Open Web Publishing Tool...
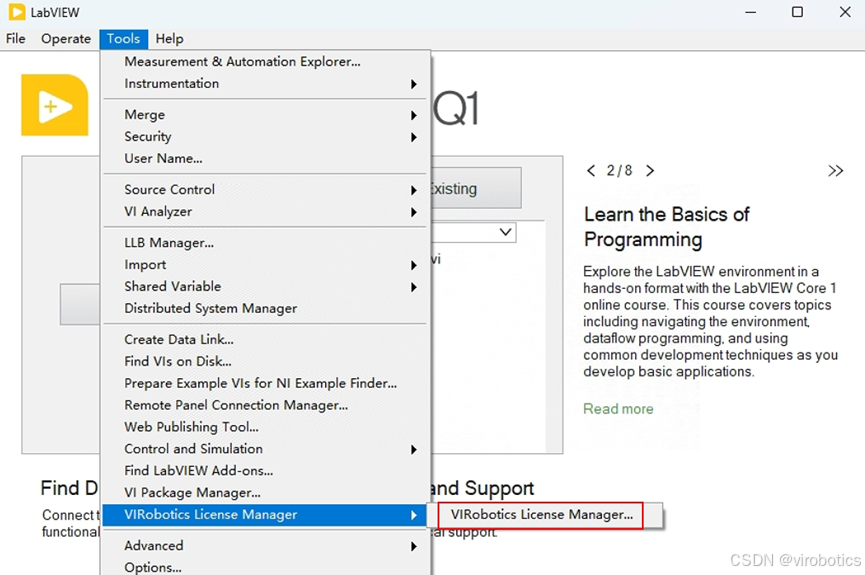 265,427
